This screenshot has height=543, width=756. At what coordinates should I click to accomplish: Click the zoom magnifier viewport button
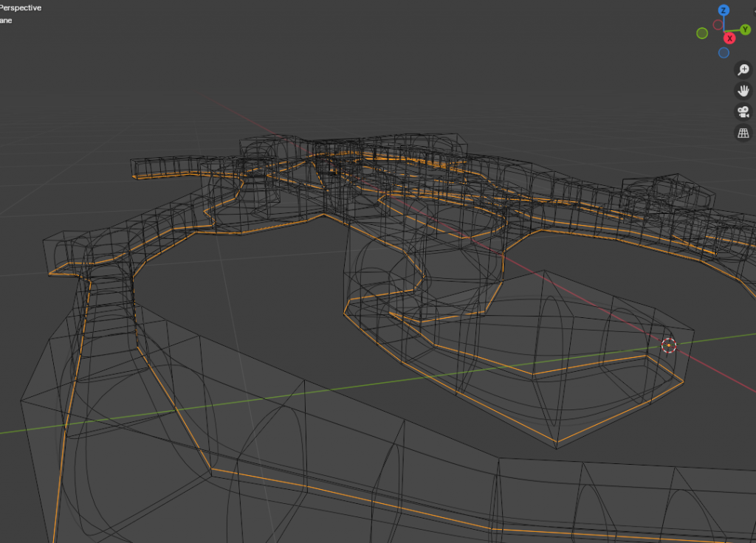tap(743, 69)
